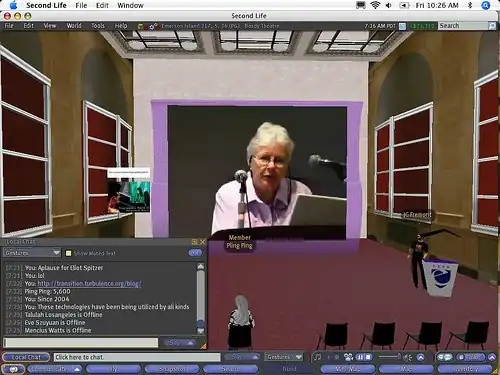Open the View menu in viewer
Viewport: 500px width, 375px height.
[50, 26]
